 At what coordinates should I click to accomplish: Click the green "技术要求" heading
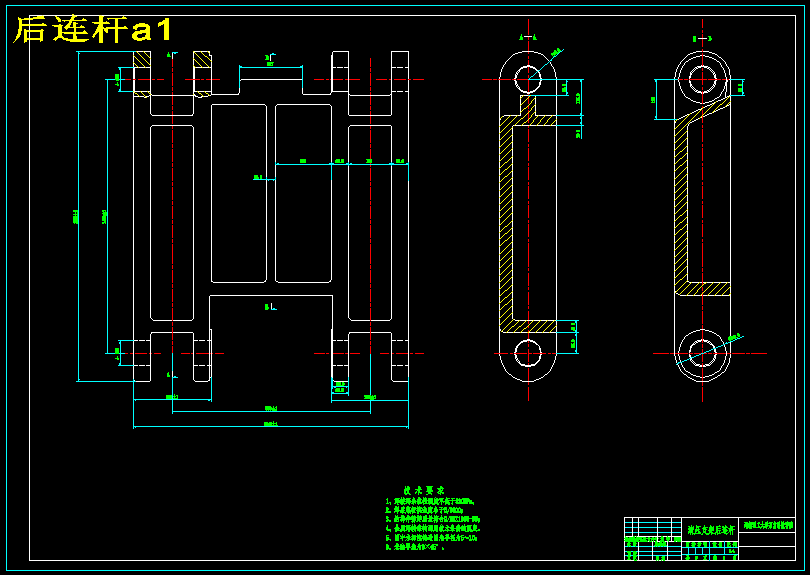424,490
